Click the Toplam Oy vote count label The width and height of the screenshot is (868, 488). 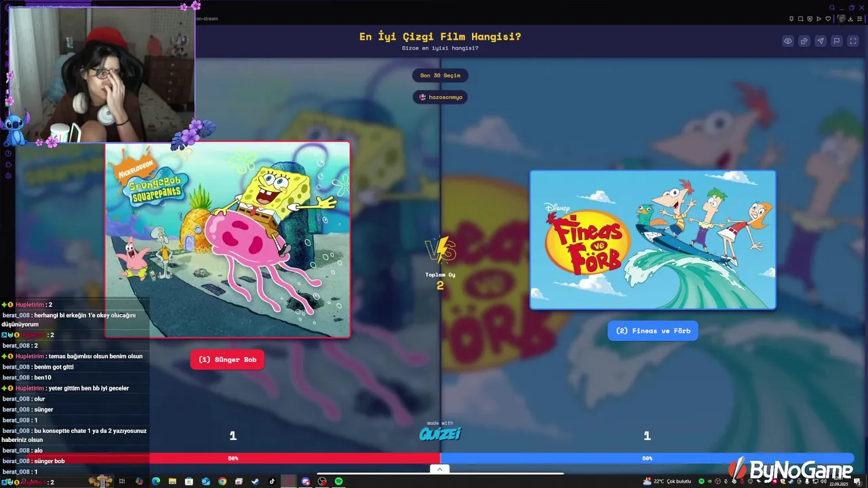[440, 274]
